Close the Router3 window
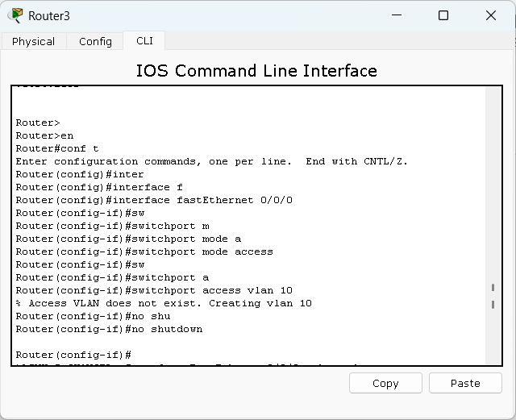 (491, 15)
